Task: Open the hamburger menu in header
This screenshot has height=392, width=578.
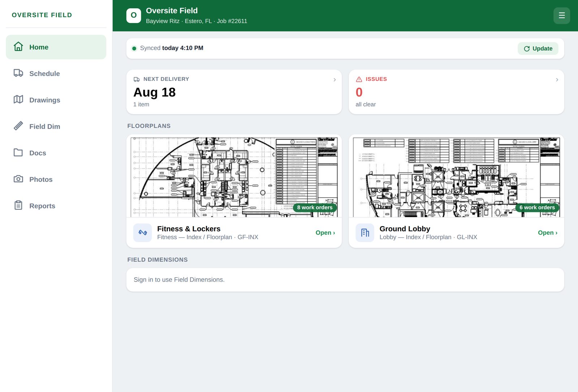Action: tap(562, 16)
